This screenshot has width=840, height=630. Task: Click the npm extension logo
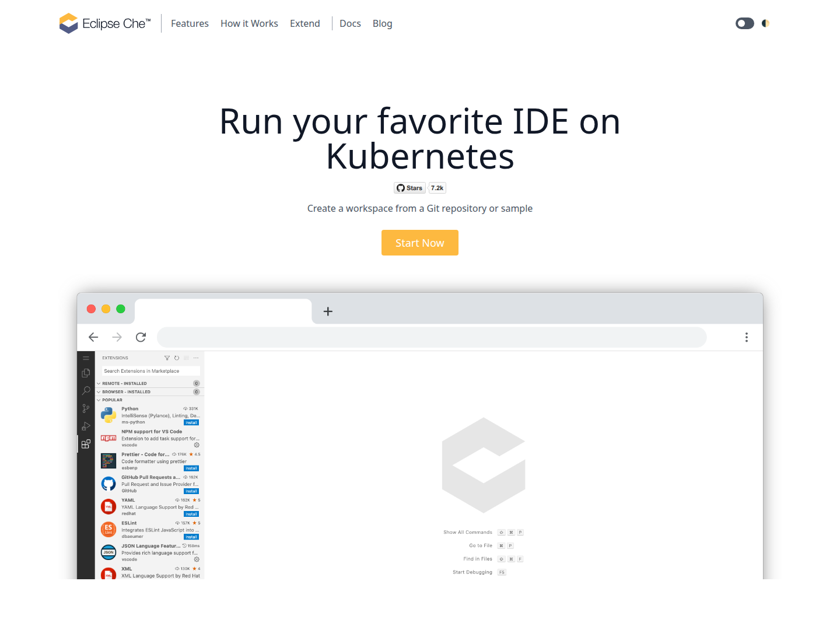(108, 438)
